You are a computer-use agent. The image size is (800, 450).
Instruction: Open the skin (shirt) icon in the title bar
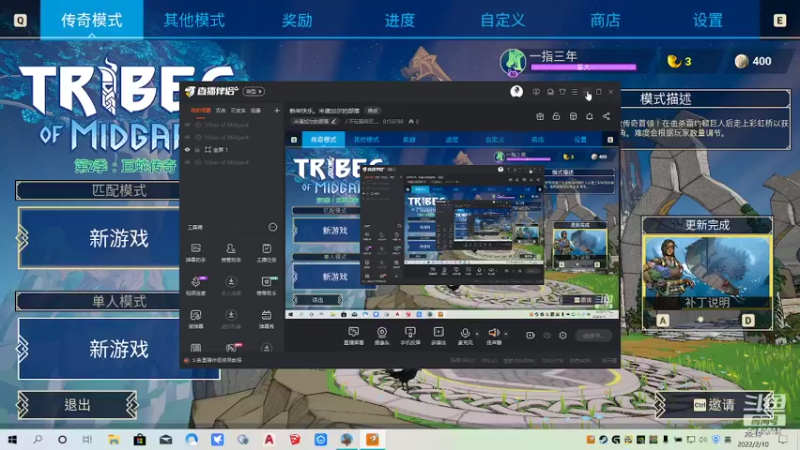tap(562, 92)
